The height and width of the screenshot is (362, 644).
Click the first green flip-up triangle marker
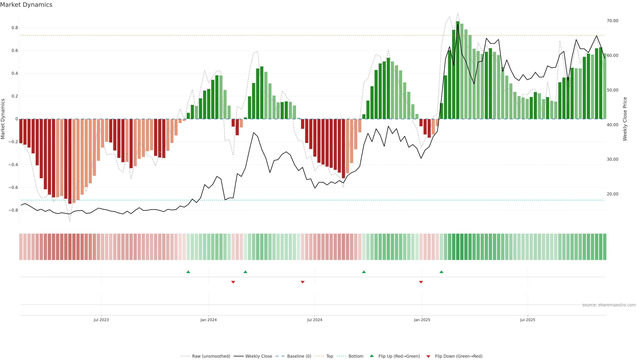pyautogui.click(x=188, y=272)
